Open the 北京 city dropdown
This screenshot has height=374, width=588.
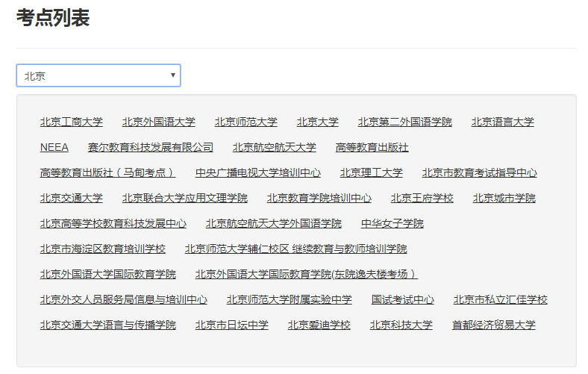tap(98, 75)
